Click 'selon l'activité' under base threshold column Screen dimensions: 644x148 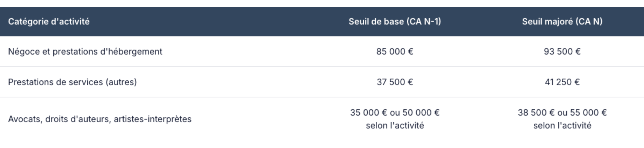(x=395, y=126)
